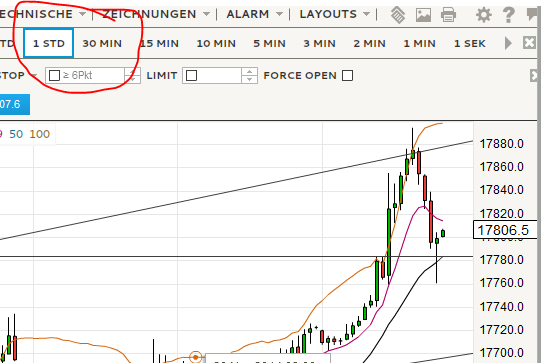Enable the Stop ≥ 6Pkt checkbox

[54, 75]
